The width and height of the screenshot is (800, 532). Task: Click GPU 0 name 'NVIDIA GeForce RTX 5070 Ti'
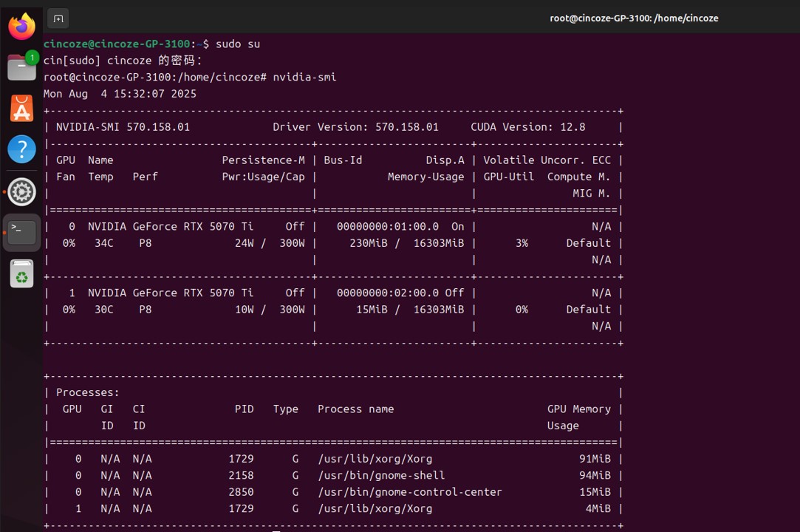pyautogui.click(x=171, y=227)
